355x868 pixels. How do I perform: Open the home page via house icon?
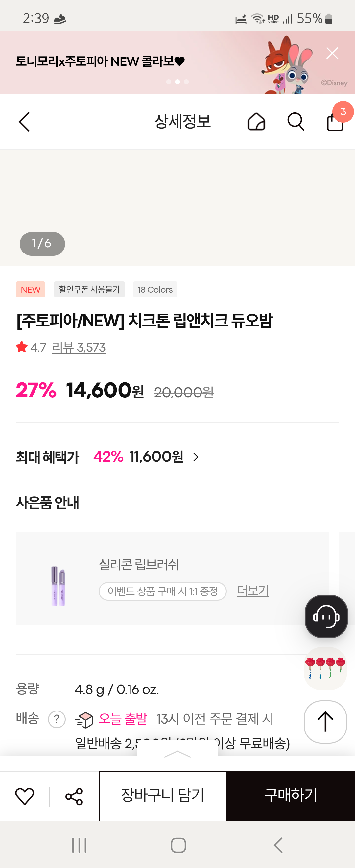point(256,122)
